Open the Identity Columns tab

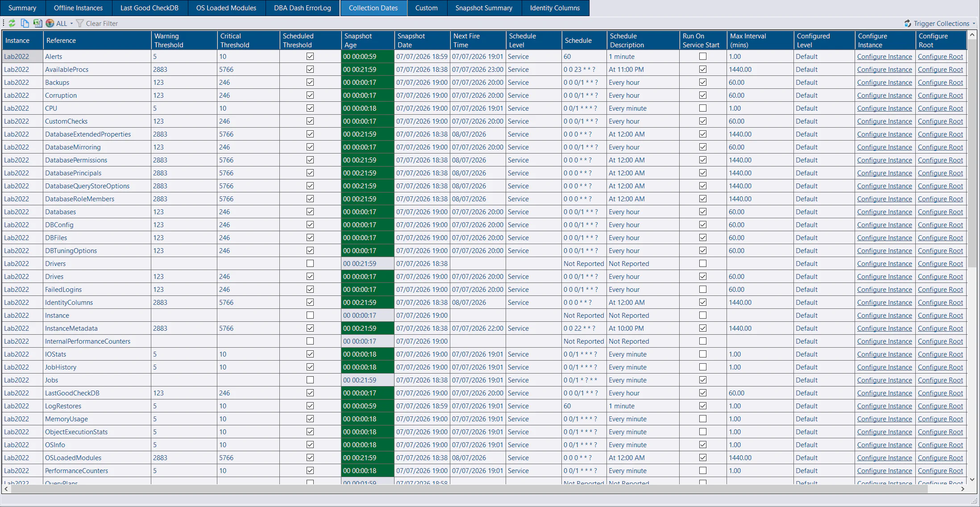point(555,8)
